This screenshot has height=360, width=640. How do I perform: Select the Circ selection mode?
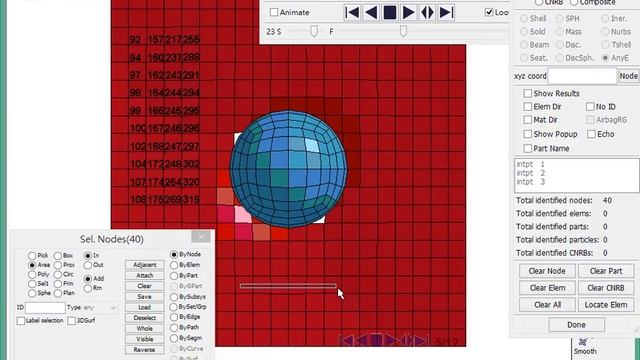pos(58,274)
